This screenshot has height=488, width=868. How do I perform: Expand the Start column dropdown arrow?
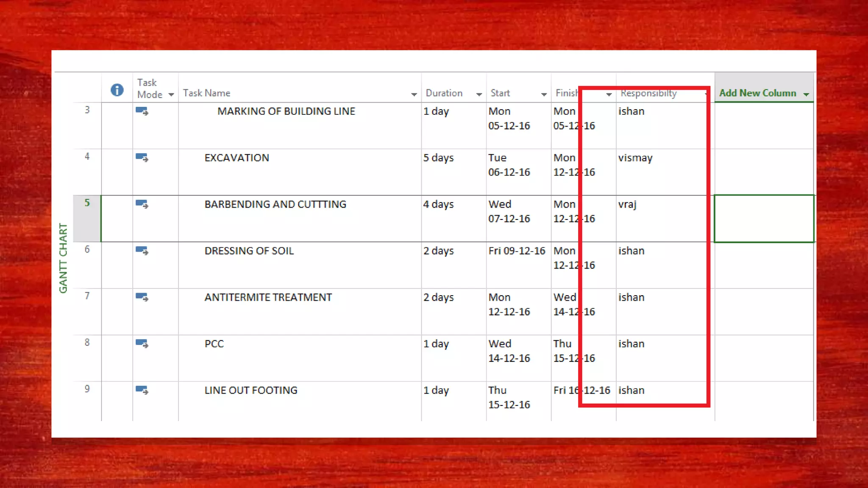click(544, 94)
